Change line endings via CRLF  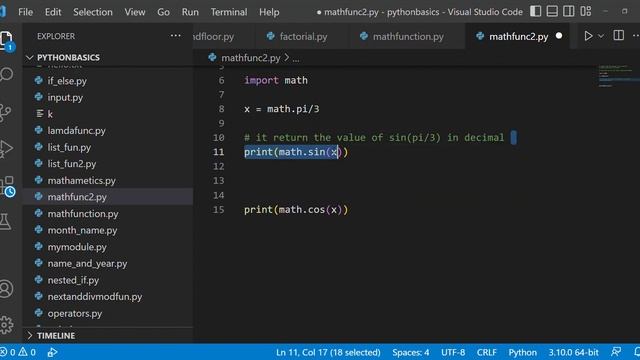coord(487,352)
